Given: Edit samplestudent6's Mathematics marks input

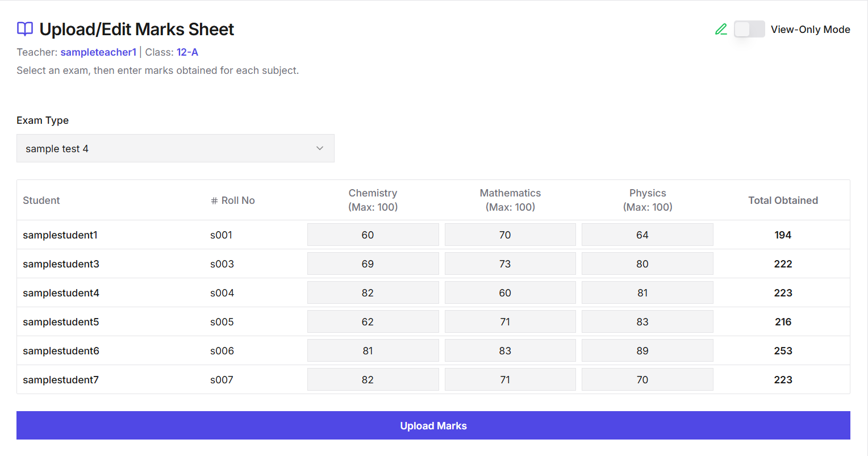Looking at the screenshot, I should coord(510,350).
